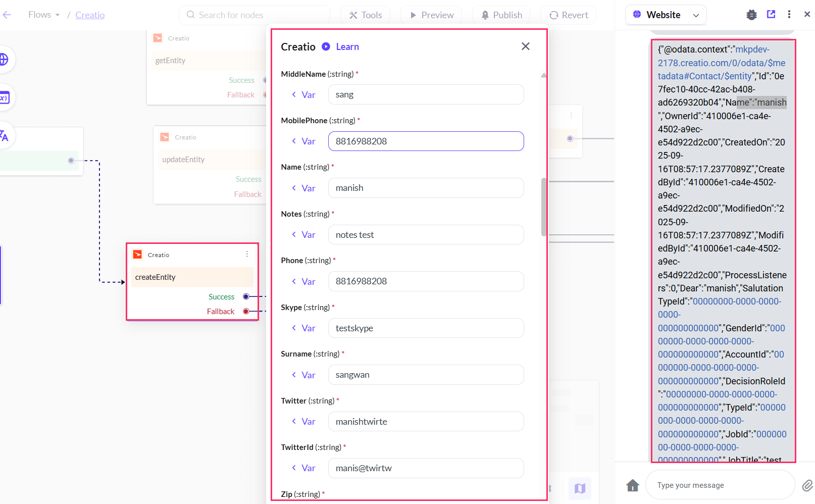Screen dimensions: 815x504
Task: Open the minimap icon on canvas
Action: pyautogui.click(x=580, y=488)
